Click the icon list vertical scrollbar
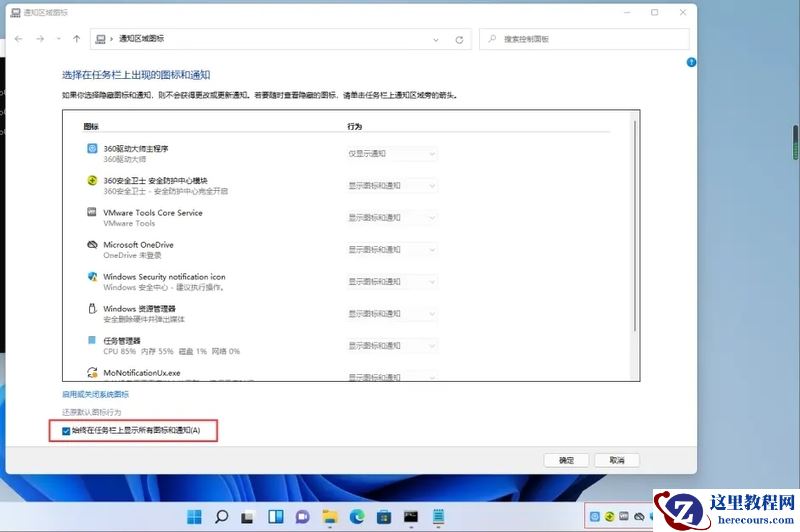800x532 pixels. click(x=635, y=227)
